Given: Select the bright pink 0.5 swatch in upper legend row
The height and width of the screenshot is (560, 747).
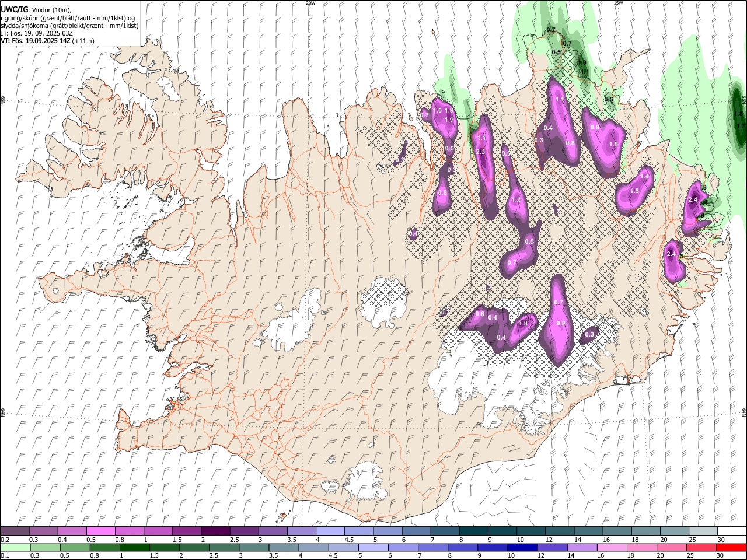Looking at the screenshot, I should 100,531.
